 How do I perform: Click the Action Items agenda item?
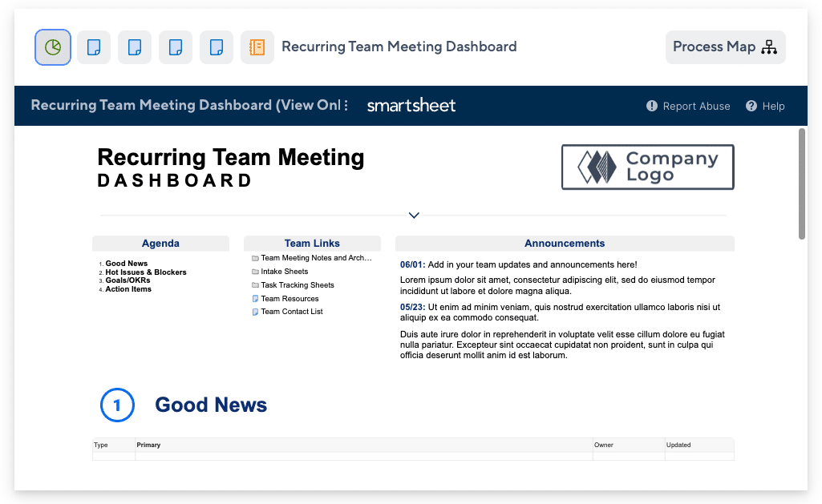(x=128, y=289)
